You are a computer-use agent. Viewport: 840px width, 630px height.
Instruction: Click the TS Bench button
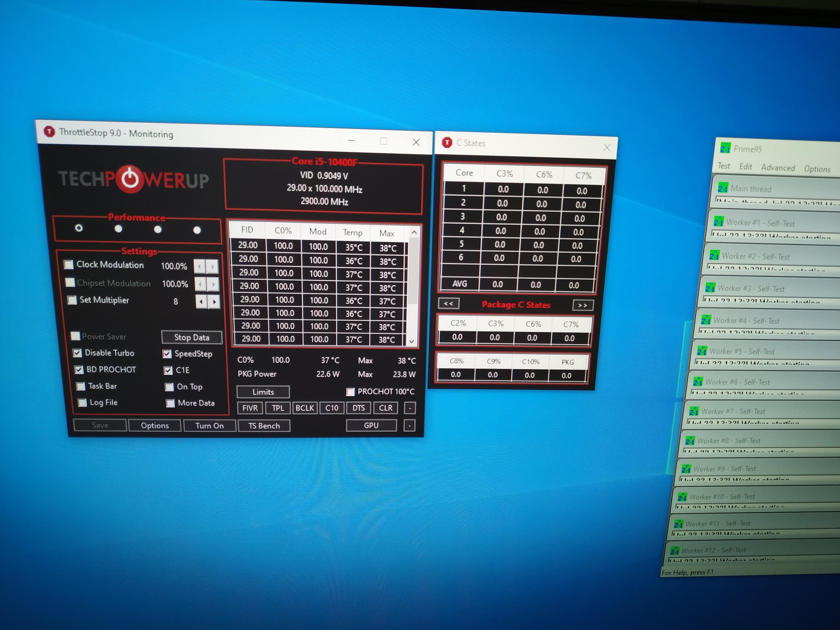pos(264,426)
